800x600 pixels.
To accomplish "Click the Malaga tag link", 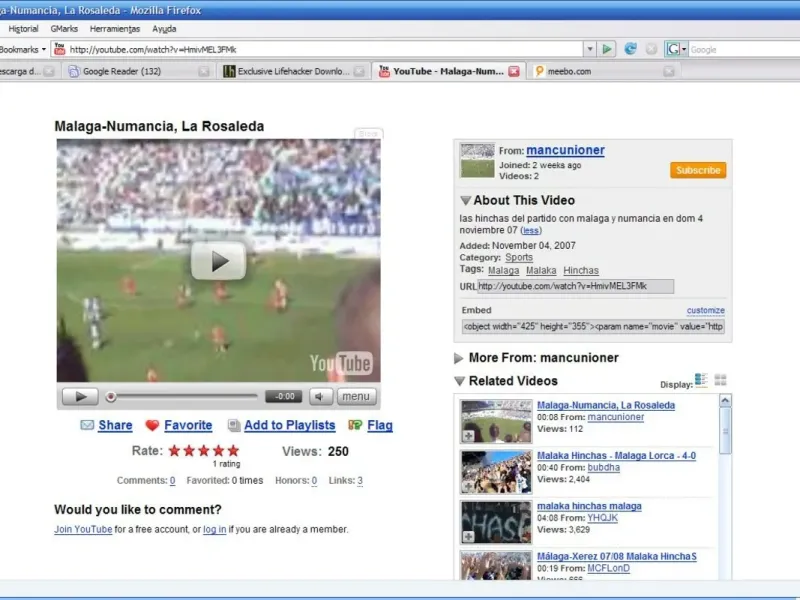I will 503,270.
